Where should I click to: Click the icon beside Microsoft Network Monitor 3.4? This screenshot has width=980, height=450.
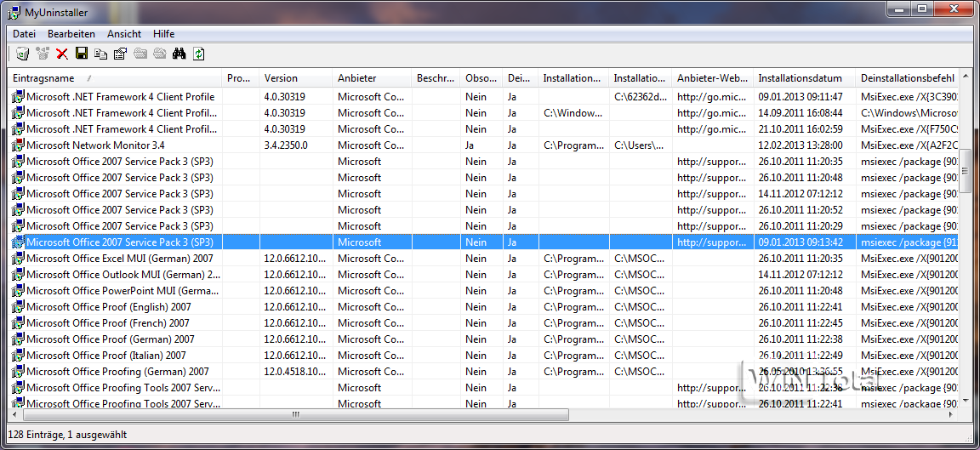[18, 145]
